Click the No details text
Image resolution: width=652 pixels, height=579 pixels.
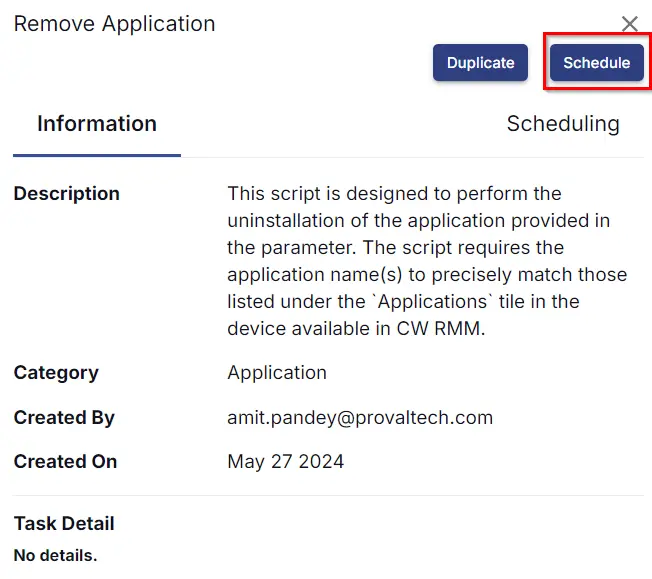[55, 556]
